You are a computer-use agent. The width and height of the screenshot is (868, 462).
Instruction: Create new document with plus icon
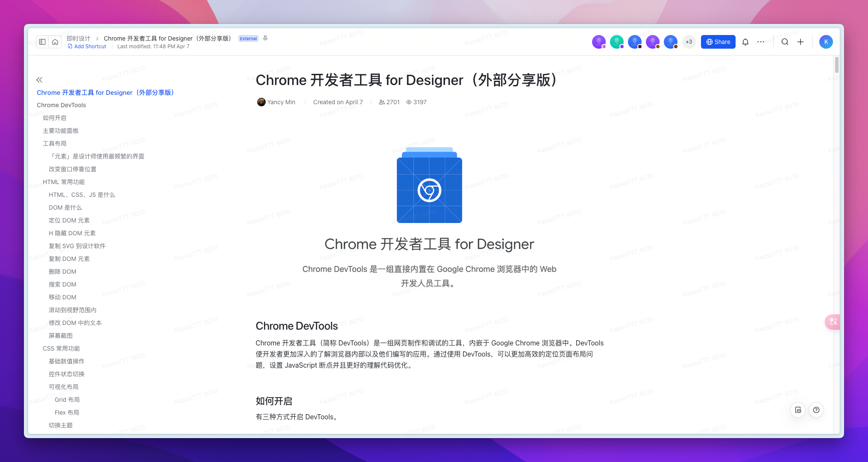tap(801, 42)
